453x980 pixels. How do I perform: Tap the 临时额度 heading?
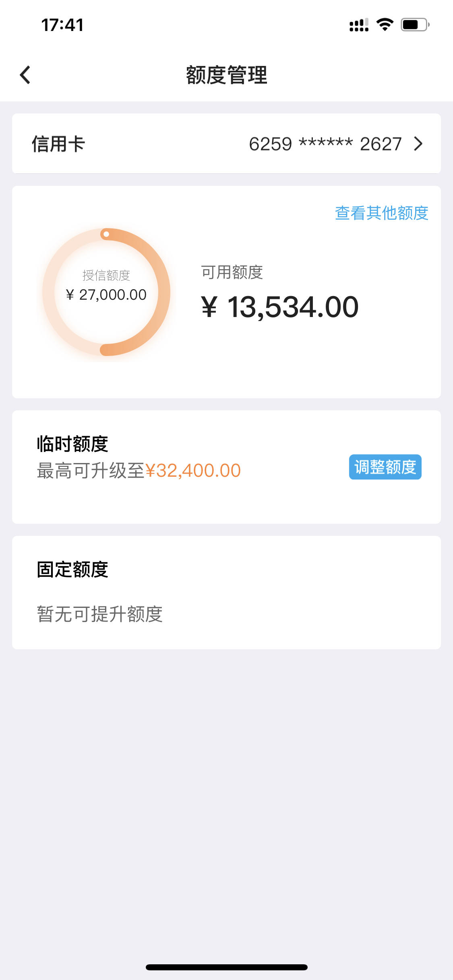point(72,444)
